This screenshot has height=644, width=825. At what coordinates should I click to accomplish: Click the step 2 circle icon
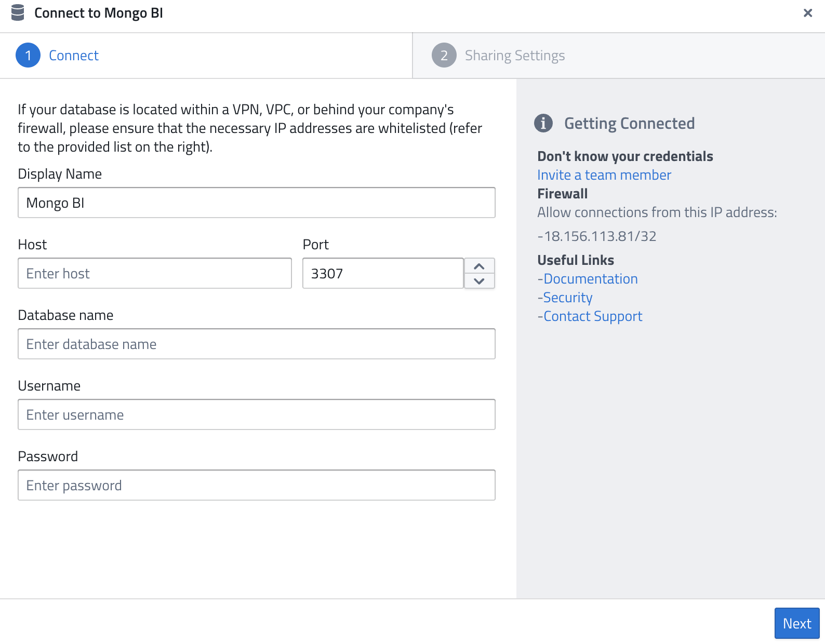[444, 56]
